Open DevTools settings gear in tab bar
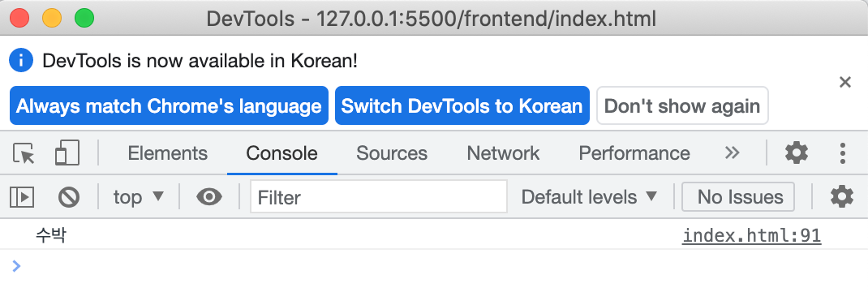868x305 pixels. 796,152
